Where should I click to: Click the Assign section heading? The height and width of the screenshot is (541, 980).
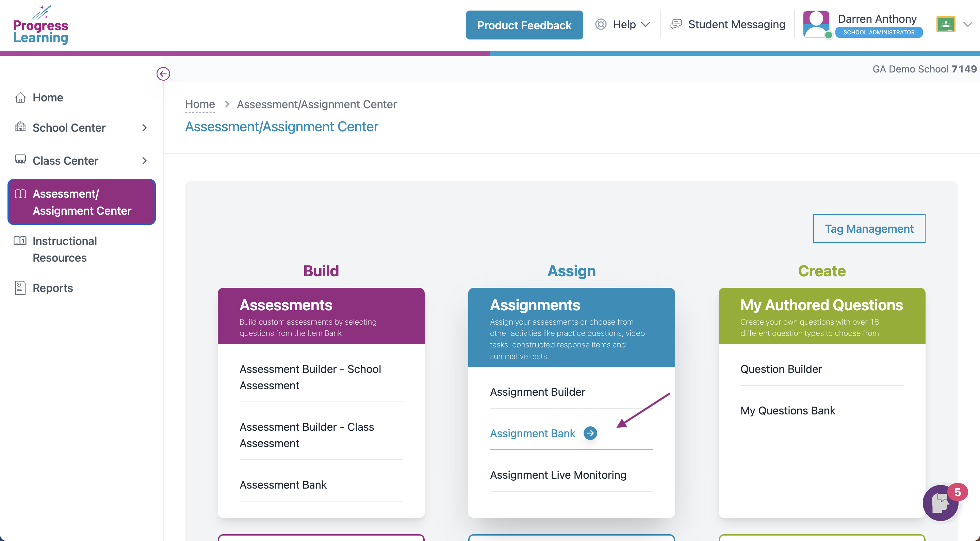click(x=571, y=271)
